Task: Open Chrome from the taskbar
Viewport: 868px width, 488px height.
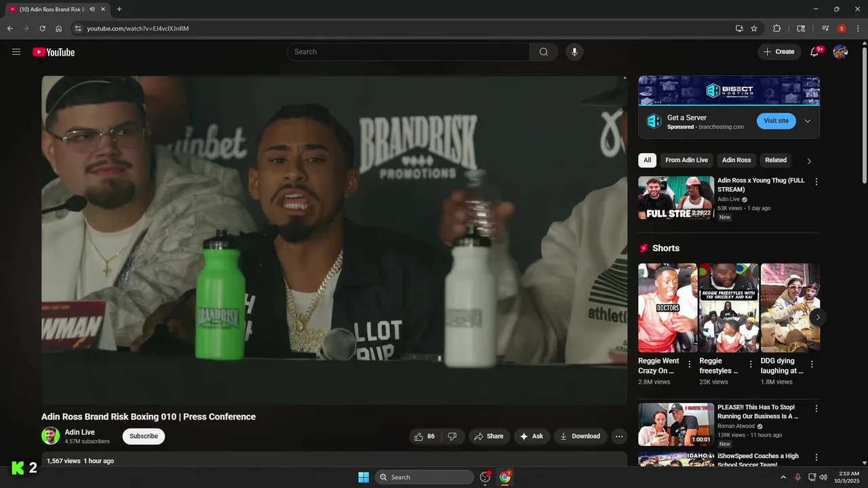Action: 505,477
